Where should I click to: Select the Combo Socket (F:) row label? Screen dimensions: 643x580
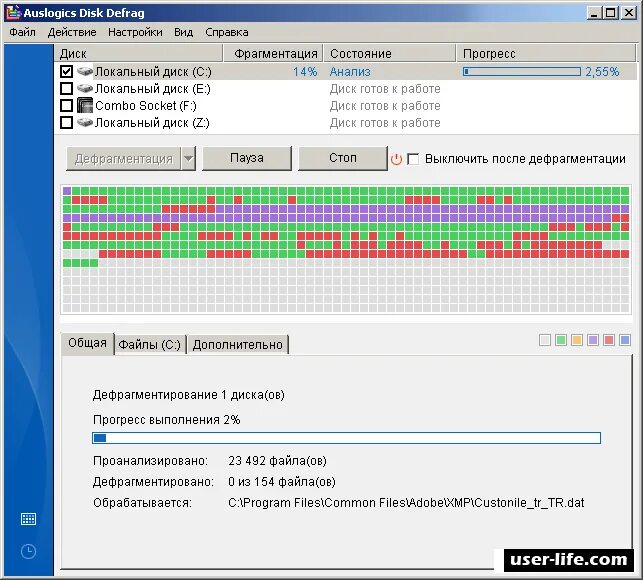(x=146, y=106)
